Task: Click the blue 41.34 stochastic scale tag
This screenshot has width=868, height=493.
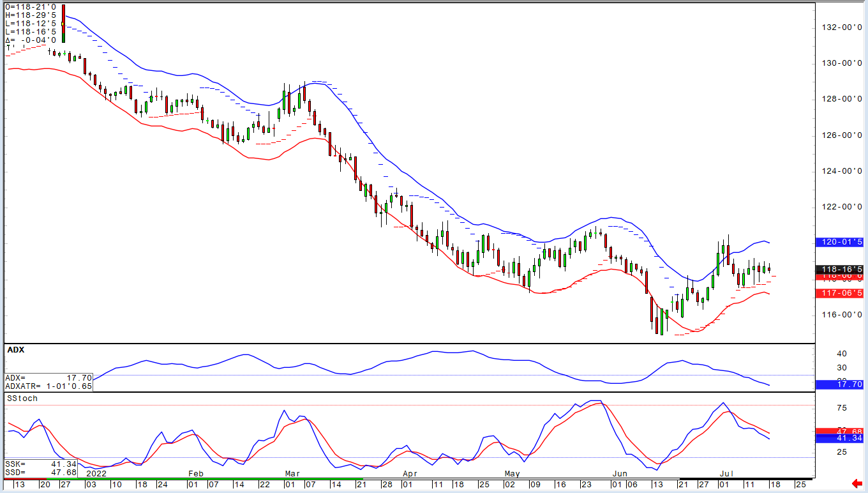Action: pos(839,438)
